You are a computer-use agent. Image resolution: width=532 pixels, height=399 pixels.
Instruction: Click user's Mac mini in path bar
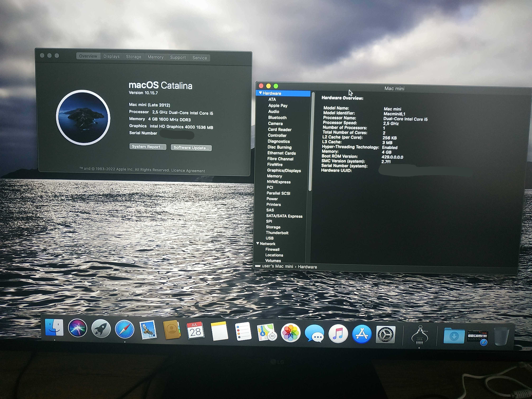[277, 266]
